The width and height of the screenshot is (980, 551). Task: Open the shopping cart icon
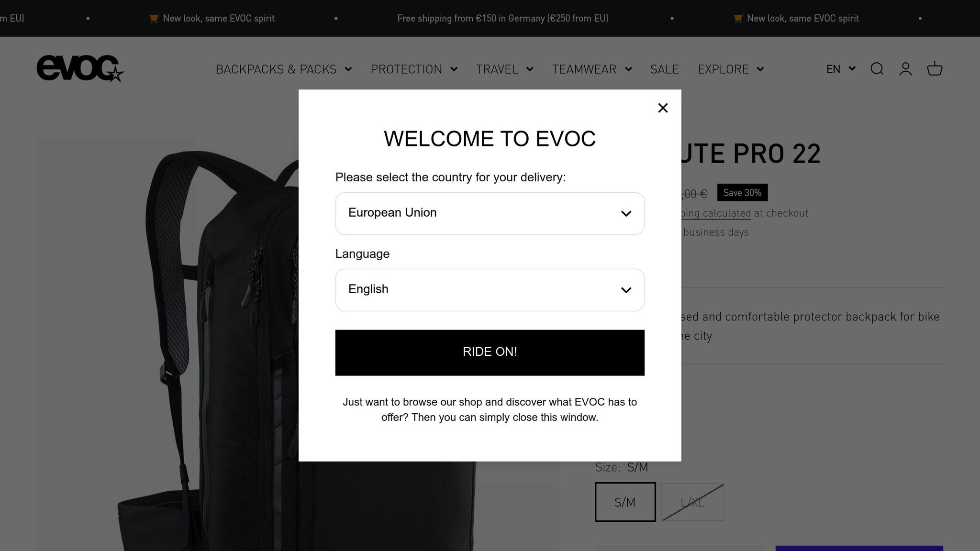coord(934,69)
